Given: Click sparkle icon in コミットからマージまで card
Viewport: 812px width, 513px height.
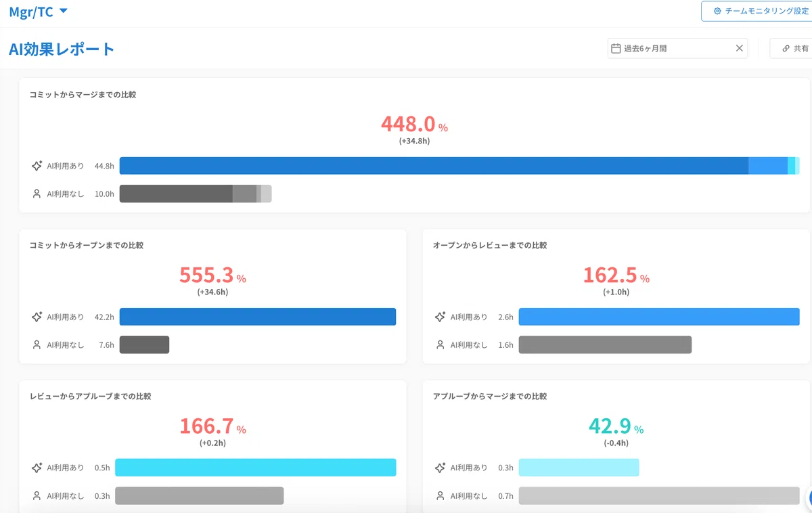Looking at the screenshot, I should click(37, 166).
